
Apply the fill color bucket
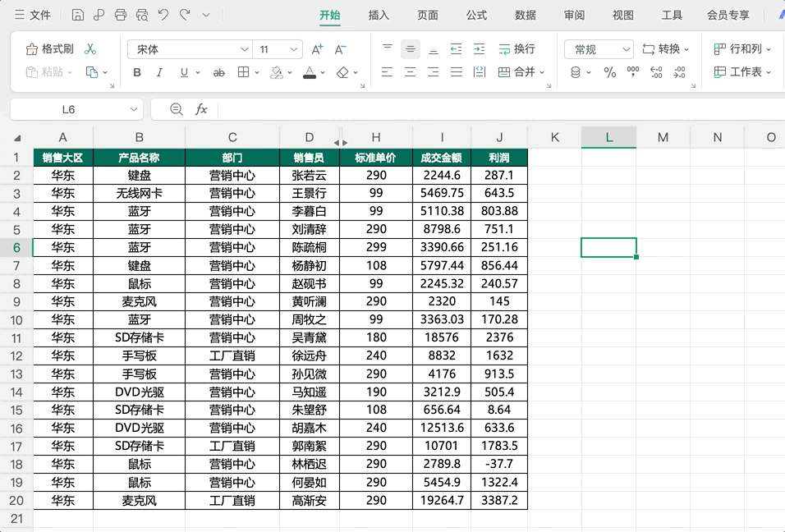277,72
